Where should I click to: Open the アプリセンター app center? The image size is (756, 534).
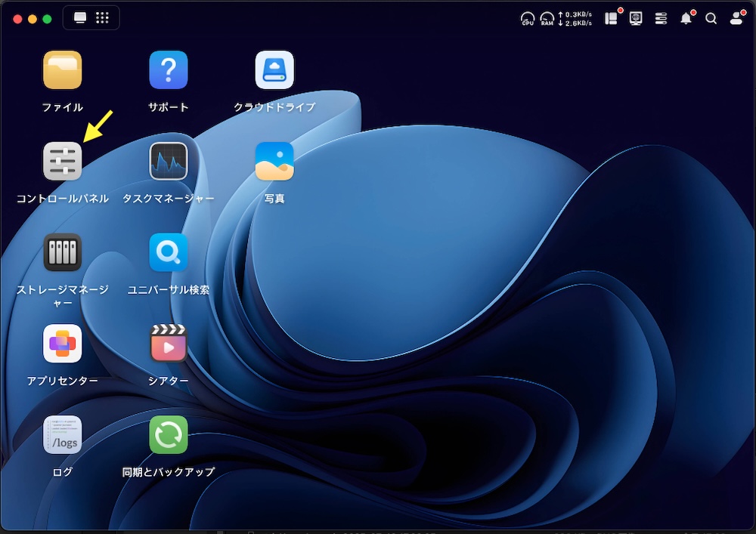62,344
